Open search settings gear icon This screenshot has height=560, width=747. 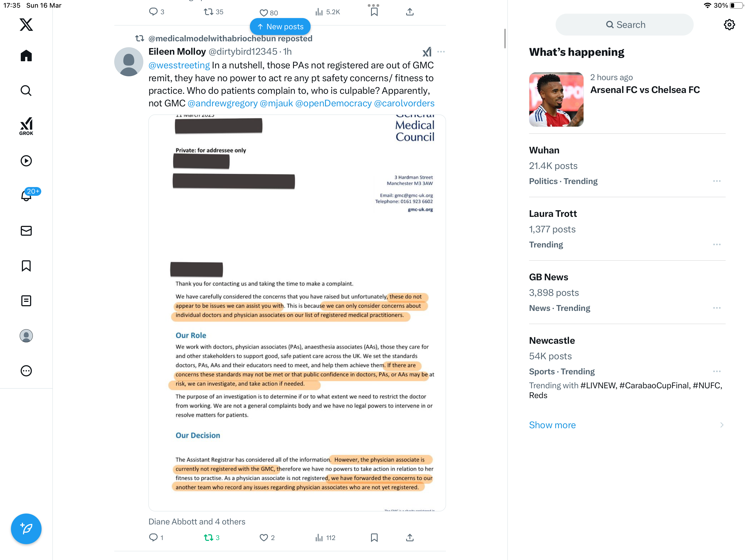pos(730,25)
